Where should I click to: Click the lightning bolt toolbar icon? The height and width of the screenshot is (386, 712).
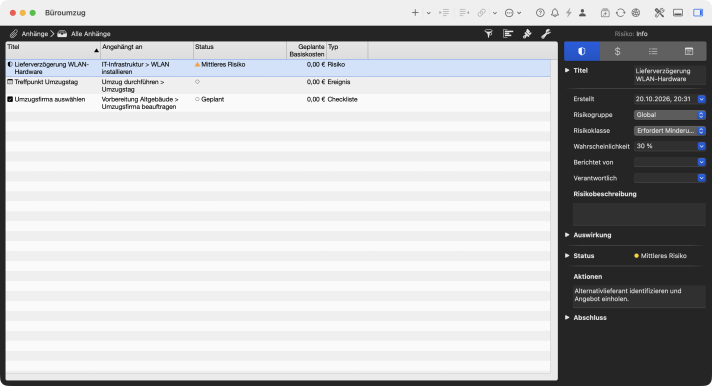coord(569,13)
